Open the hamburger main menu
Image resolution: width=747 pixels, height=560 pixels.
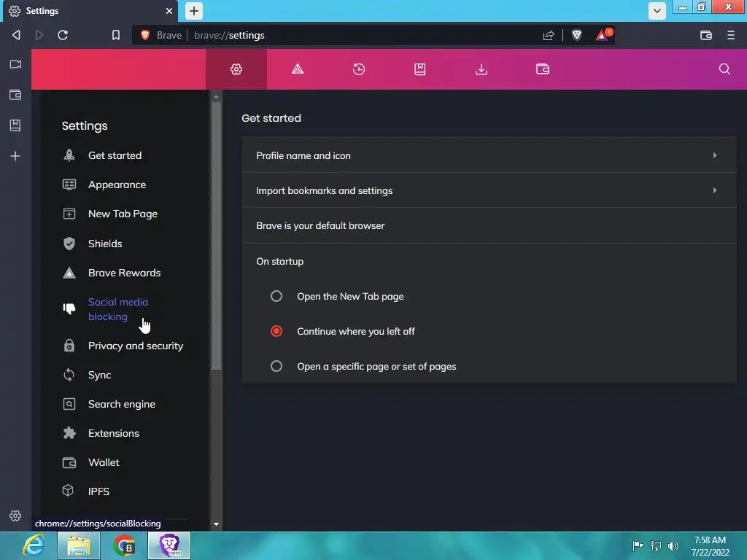pos(731,35)
